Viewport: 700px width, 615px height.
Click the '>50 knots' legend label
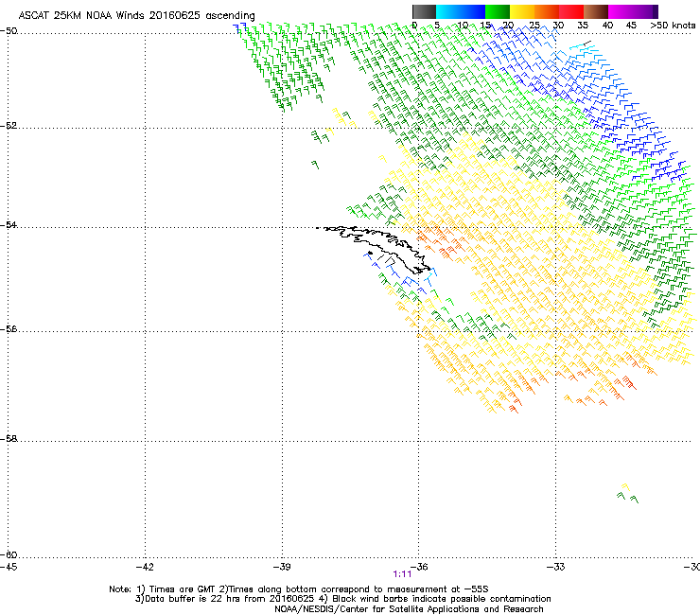click(673, 26)
